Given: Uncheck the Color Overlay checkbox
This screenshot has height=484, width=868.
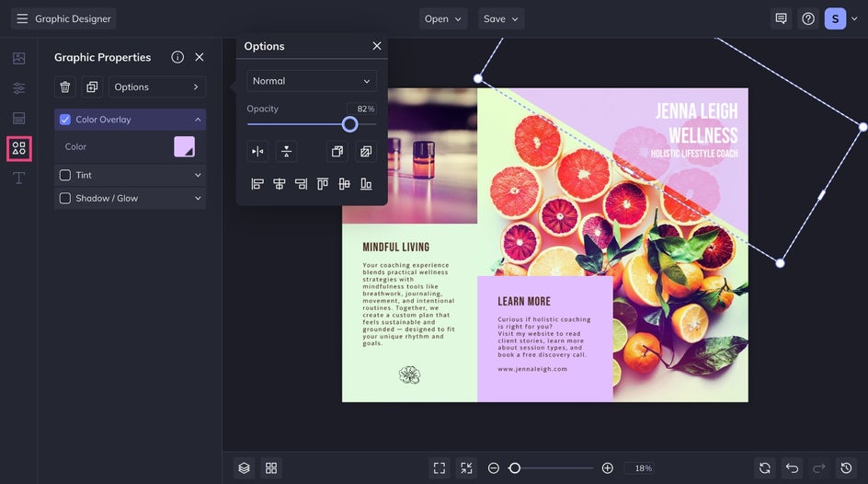Looking at the screenshot, I should (x=65, y=120).
